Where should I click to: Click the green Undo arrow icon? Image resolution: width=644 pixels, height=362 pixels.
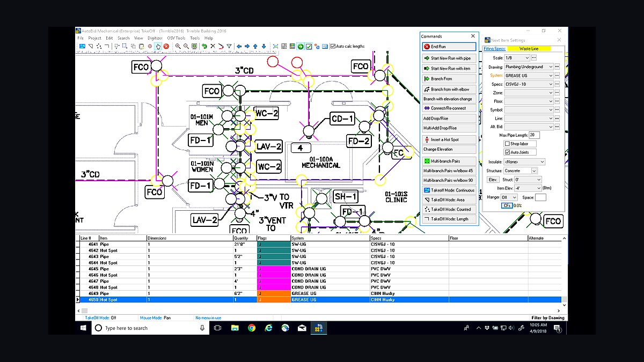pos(204,46)
